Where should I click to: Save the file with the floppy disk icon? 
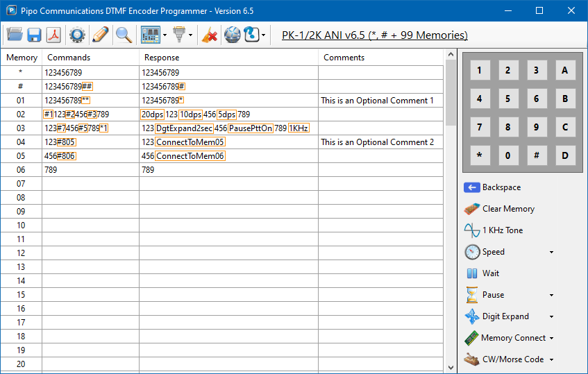point(34,35)
